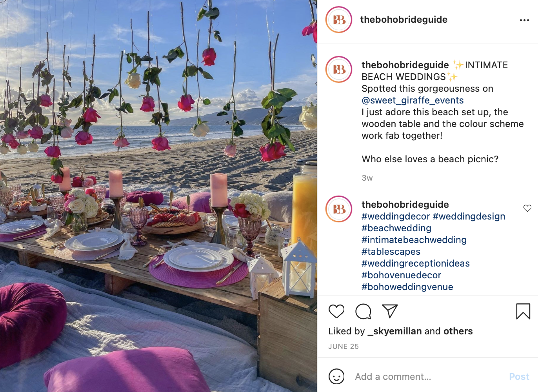Open avatar beside the hashtag comment
This screenshot has width=538, height=392.
(339, 209)
